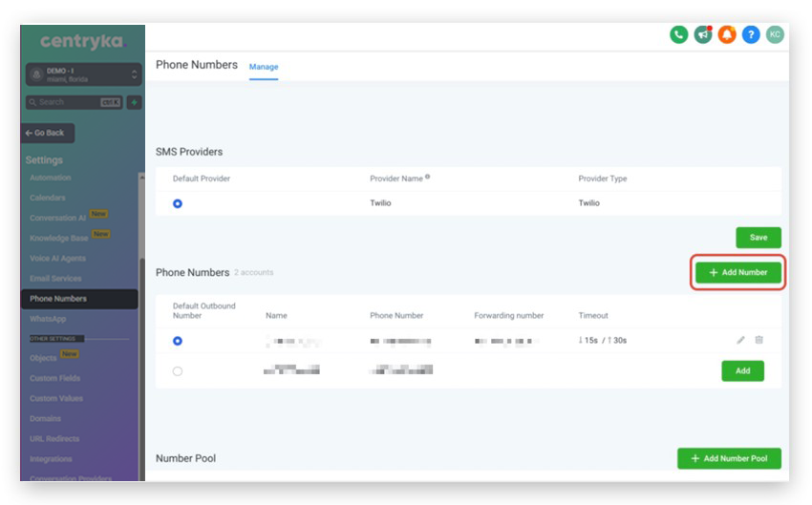
Task: Click the Add Number button
Action: point(737,272)
